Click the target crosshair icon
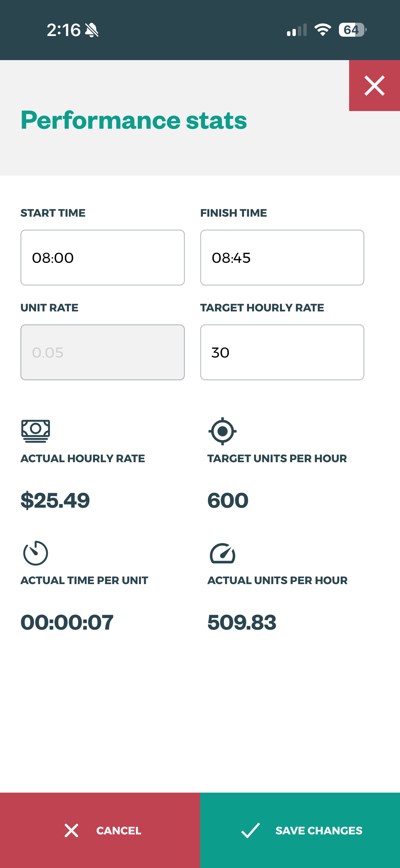This screenshot has width=400, height=868. point(223,431)
